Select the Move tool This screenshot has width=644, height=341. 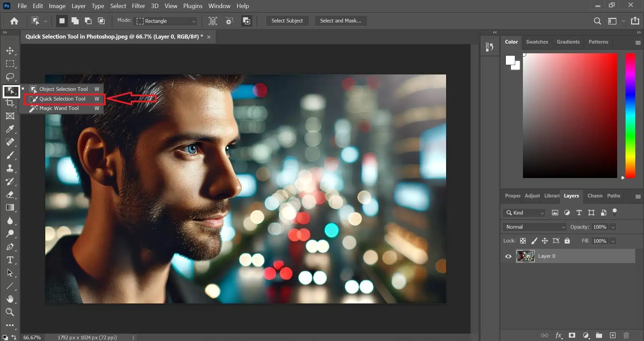pyautogui.click(x=10, y=51)
